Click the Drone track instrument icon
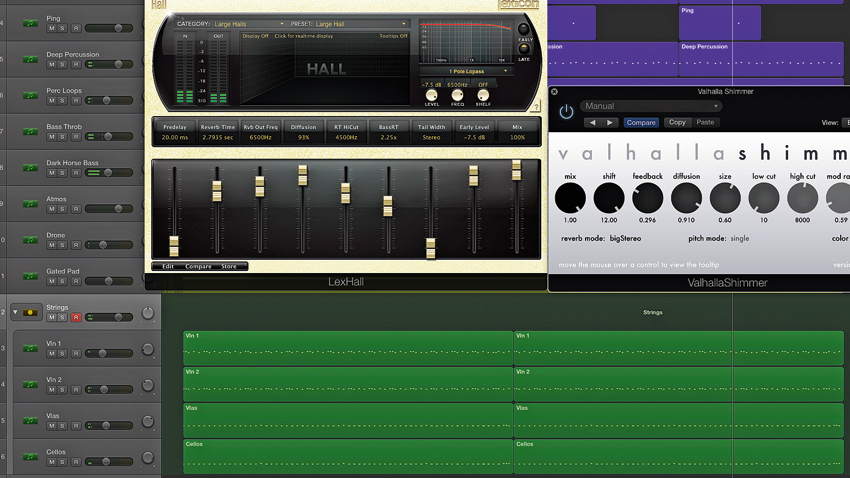The height and width of the screenshot is (478, 850). (30, 240)
